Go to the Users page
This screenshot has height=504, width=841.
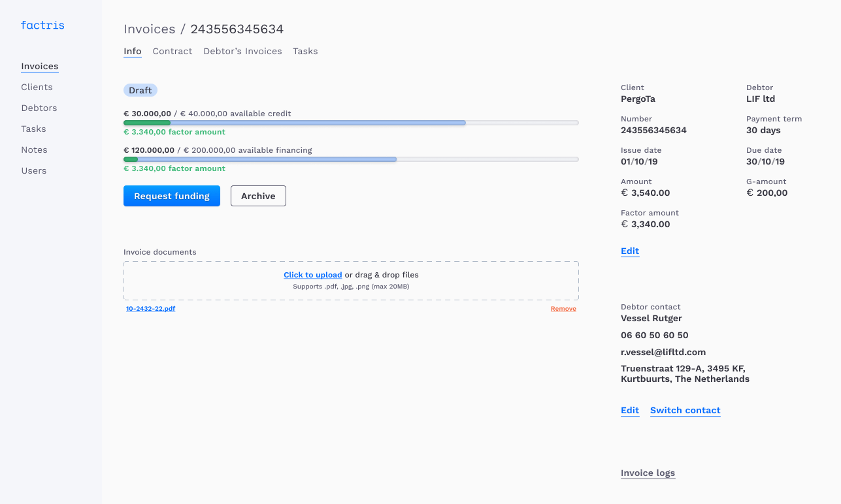[33, 170]
